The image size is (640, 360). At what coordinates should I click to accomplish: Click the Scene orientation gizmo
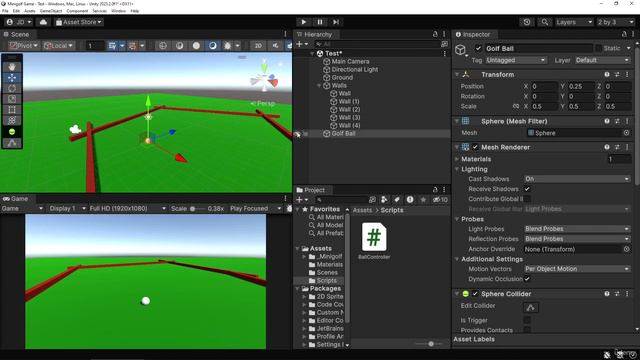(x=264, y=78)
